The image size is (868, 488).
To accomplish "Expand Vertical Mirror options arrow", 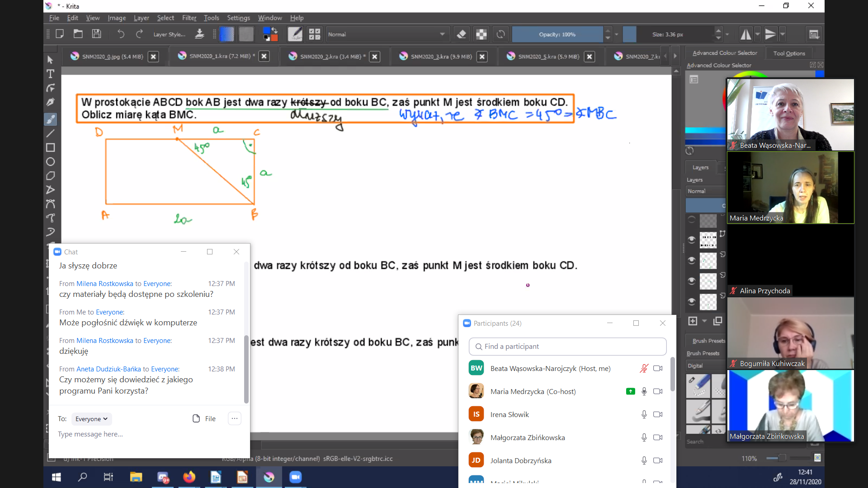I will [x=783, y=34].
